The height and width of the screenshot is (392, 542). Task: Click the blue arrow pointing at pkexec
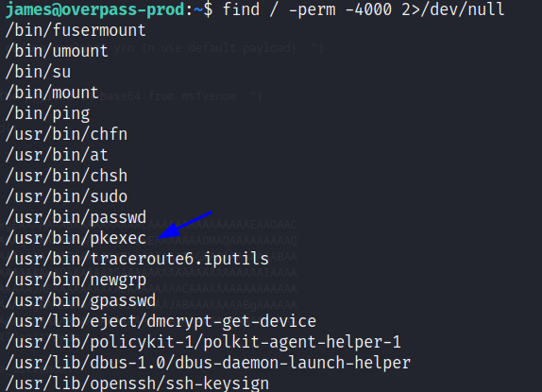tap(184, 225)
